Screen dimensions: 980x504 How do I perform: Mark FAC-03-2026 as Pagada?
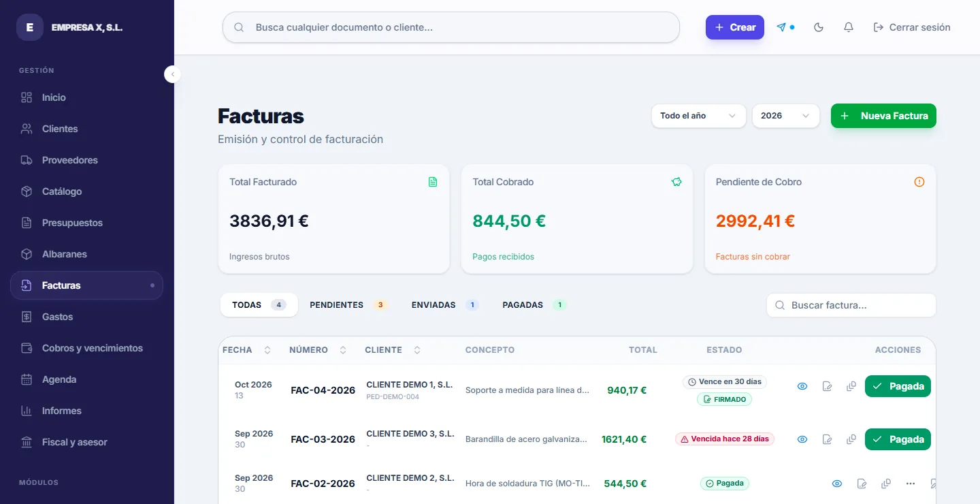click(x=898, y=439)
